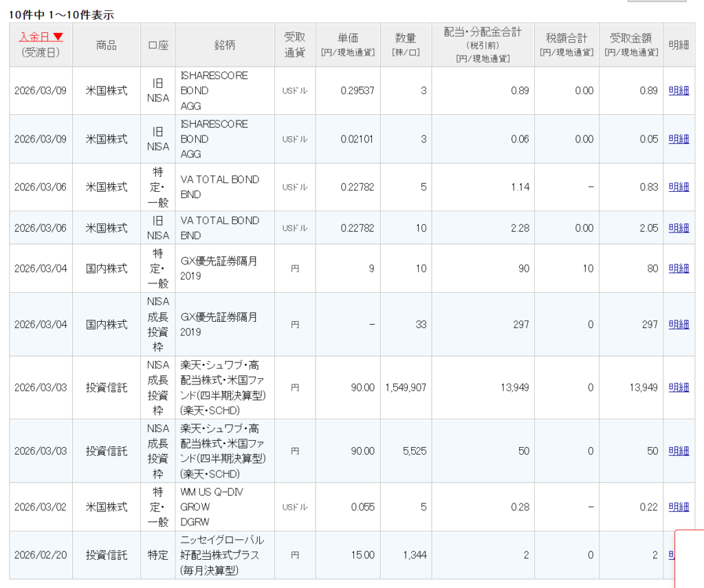704x588 pixels.
Task: Click the 2026/02/20 date cell
Action: [x=41, y=555]
